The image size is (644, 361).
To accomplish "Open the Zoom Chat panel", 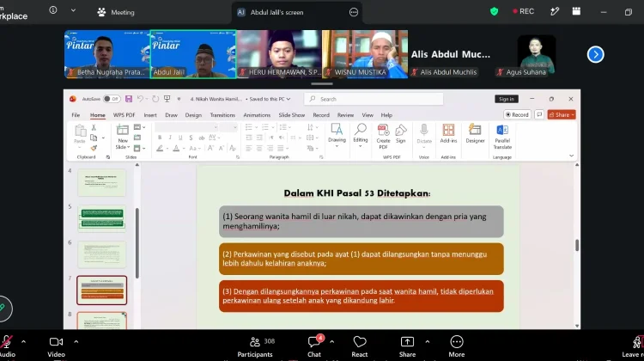I will point(314,346).
